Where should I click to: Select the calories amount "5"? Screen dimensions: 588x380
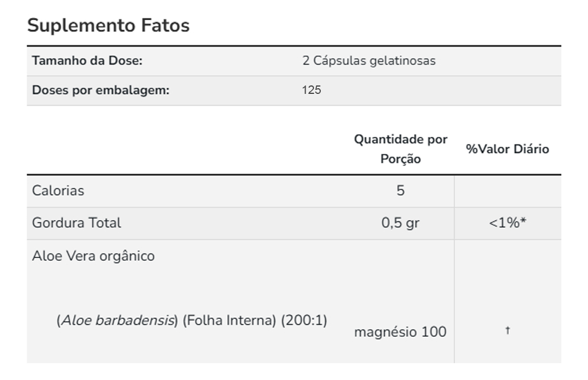[401, 191]
